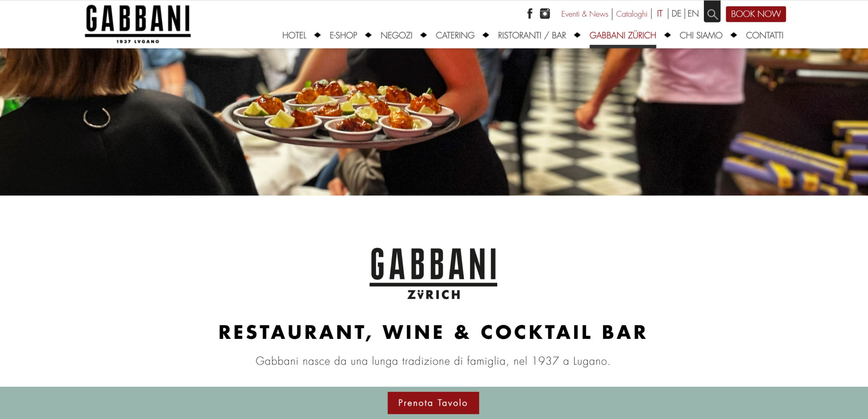Viewport: 868px width, 419px height.
Task: Open the Catering menu
Action: [x=455, y=35]
